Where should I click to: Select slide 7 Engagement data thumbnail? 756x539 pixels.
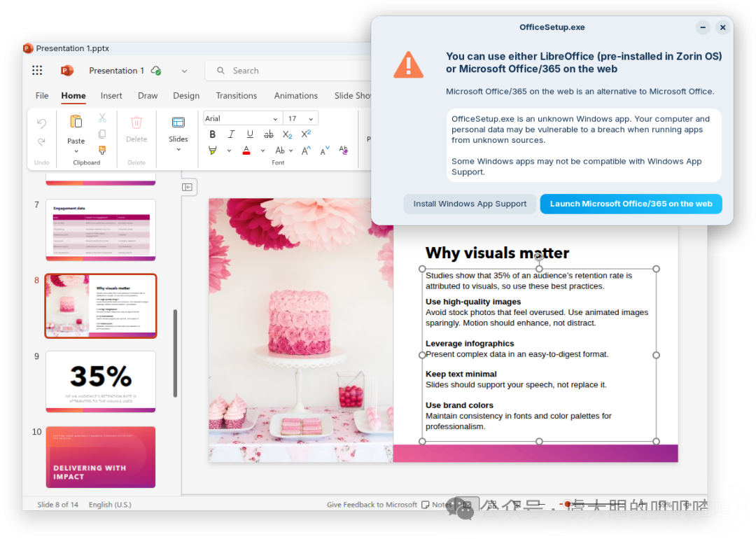(x=101, y=230)
